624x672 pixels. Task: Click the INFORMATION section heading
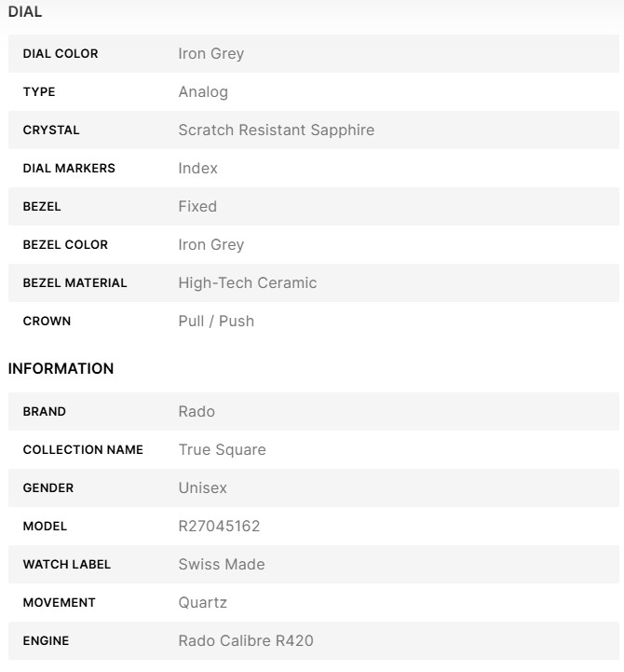(61, 368)
